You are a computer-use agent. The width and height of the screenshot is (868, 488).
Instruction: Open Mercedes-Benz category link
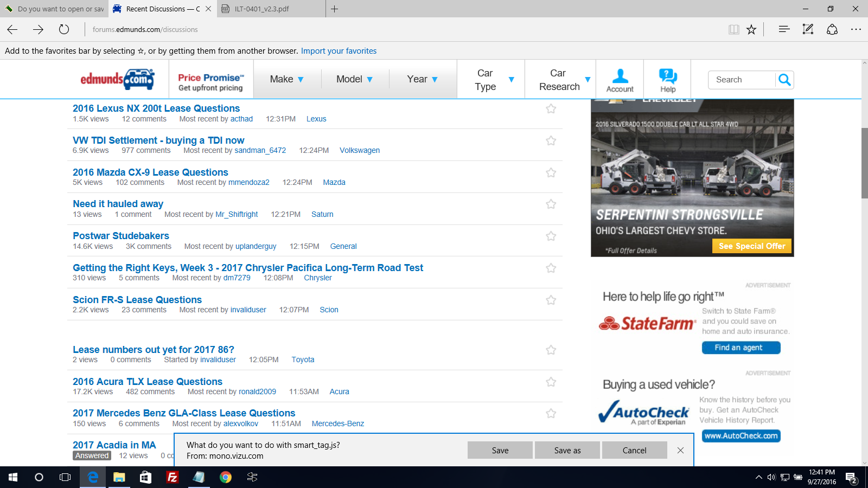(338, 423)
